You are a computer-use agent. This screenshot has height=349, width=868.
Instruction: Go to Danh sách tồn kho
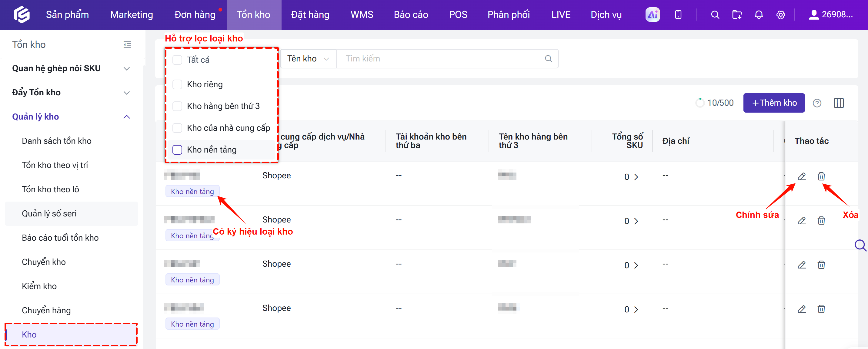click(57, 141)
